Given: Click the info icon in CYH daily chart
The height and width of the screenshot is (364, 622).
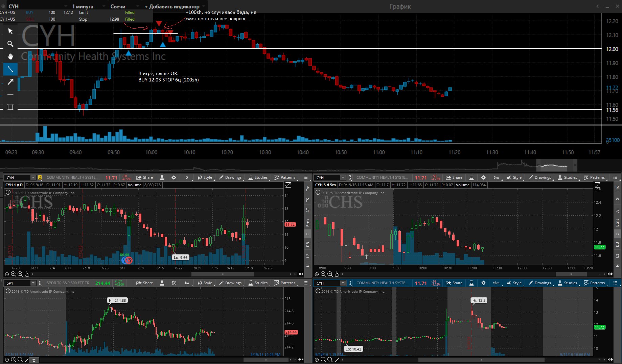Looking at the screenshot, I should point(8,192).
